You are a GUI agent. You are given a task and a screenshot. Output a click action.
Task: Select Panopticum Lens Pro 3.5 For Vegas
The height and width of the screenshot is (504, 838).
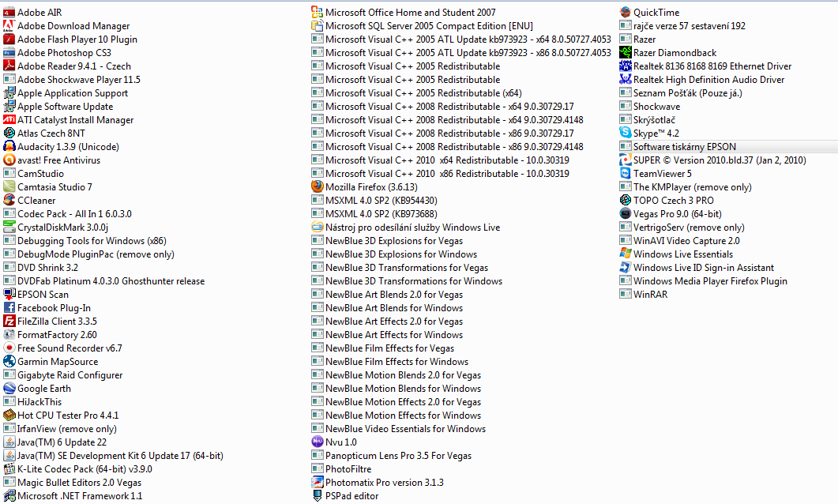click(x=392, y=455)
